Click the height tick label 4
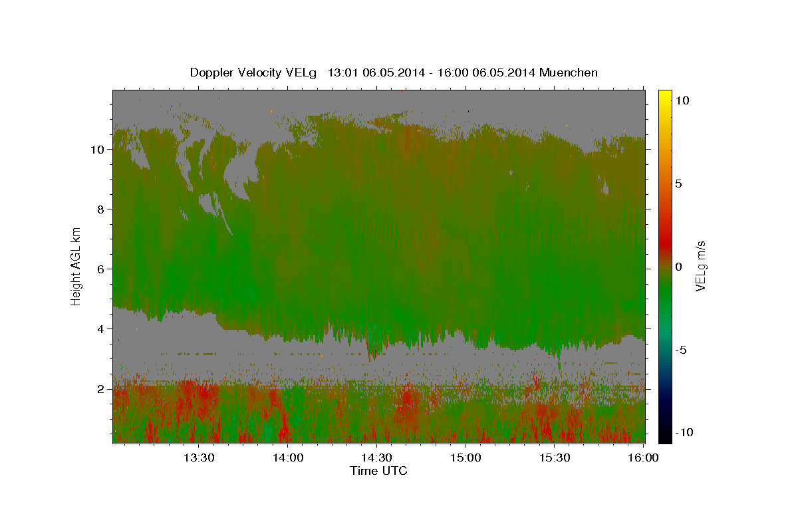Image resolution: width=798 pixels, height=532 pixels. (x=101, y=329)
